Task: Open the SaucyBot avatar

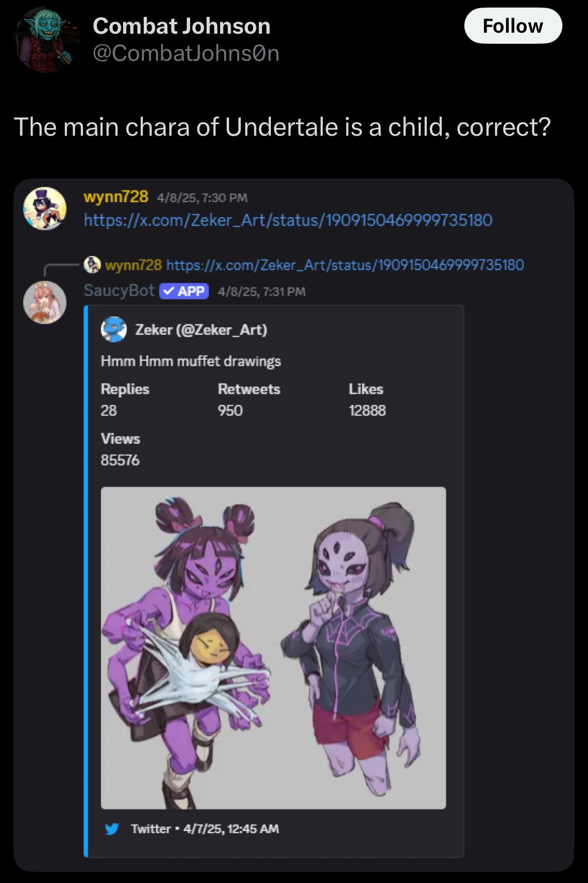Action: pyautogui.click(x=45, y=302)
